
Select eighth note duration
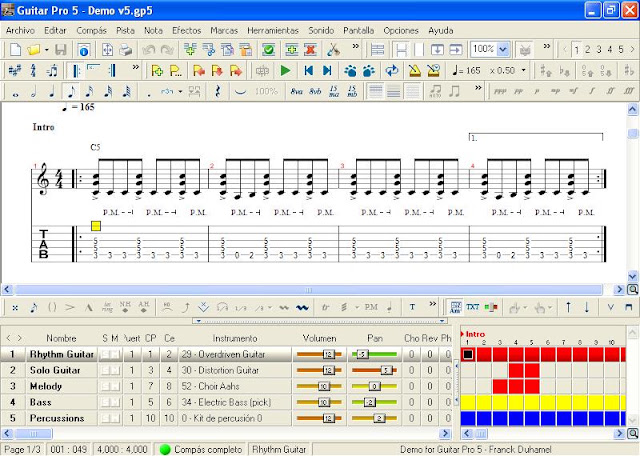pyautogui.click(x=71, y=92)
